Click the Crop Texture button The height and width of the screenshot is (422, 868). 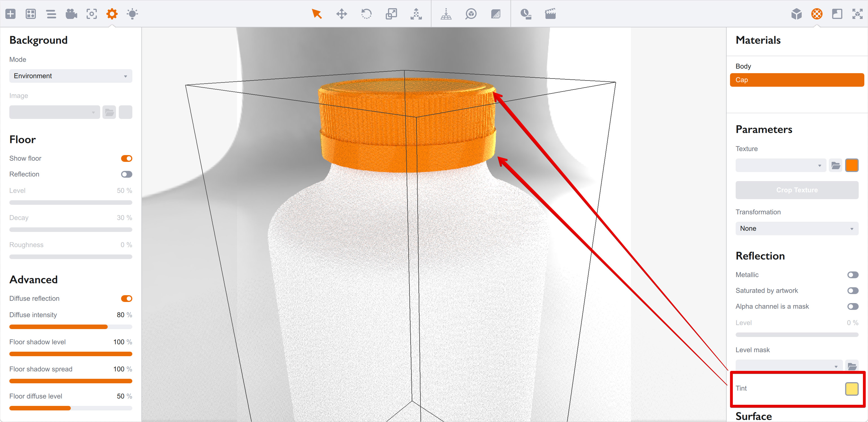(x=797, y=190)
